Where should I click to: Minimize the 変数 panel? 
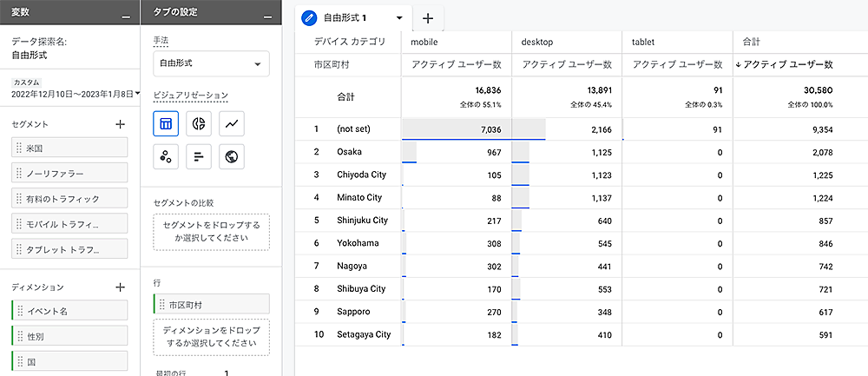[x=127, y=16]
